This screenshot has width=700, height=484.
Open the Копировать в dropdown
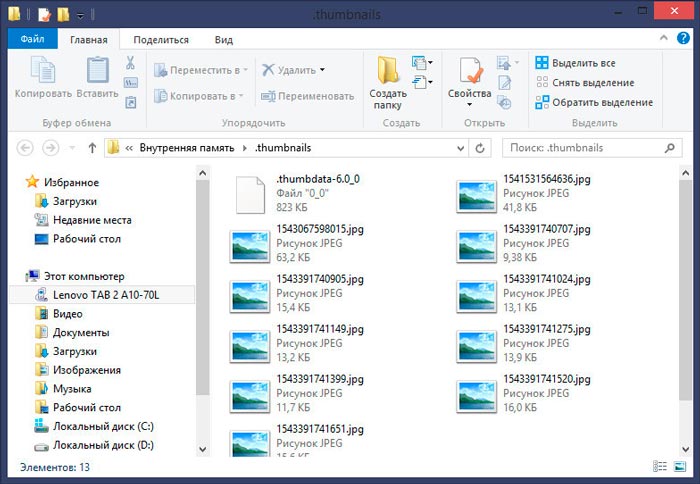(240, 96)
